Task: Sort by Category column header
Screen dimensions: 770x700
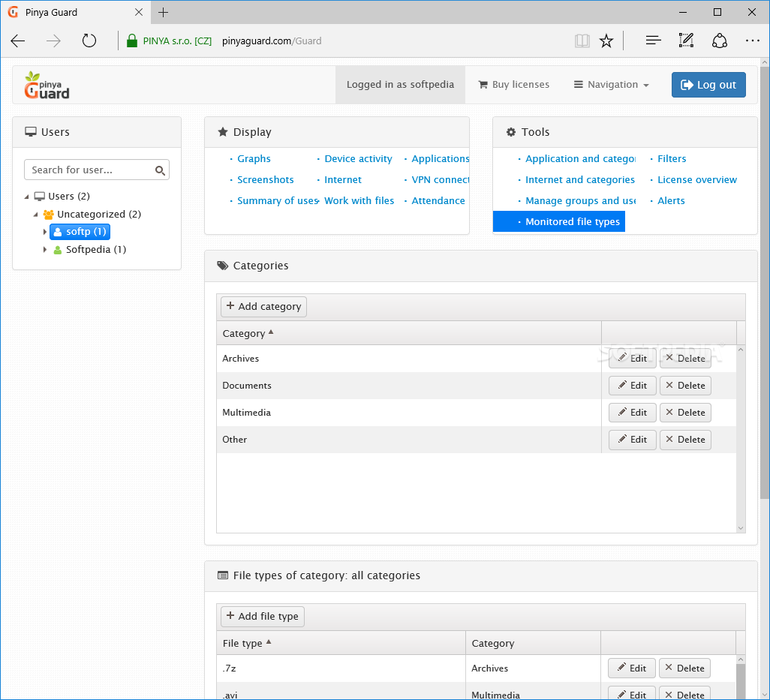Action: pyautogui.click(x=408, y=333)
